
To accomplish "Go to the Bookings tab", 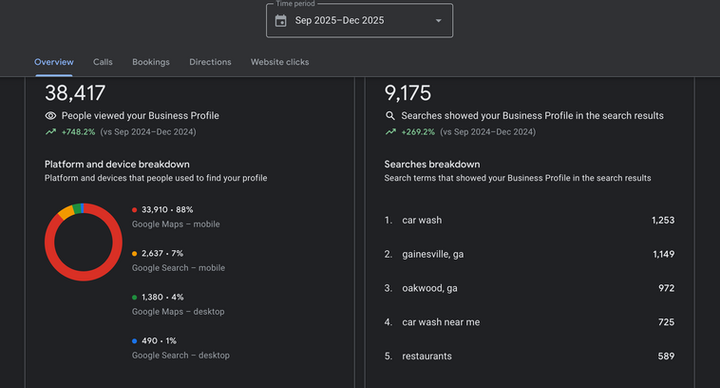I will tap(151, 62).
